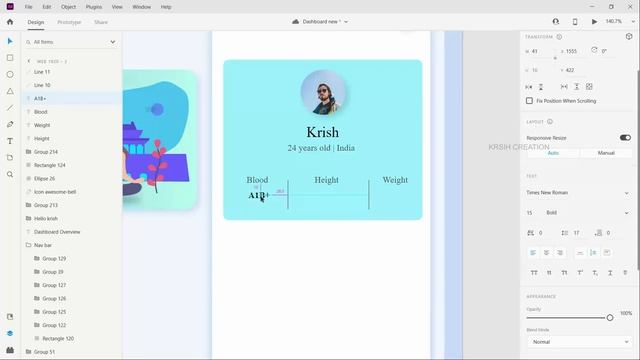Image resolution: width=640 pixels, height=360 pixels.
Task: Open the Layers panel icon
Action: click(x=10, y=333)
